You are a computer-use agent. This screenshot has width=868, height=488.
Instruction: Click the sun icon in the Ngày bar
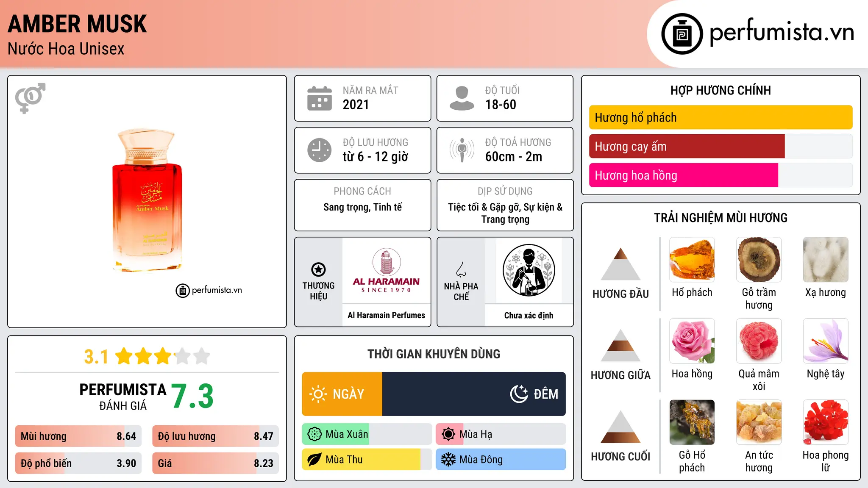tap(318, 394)
